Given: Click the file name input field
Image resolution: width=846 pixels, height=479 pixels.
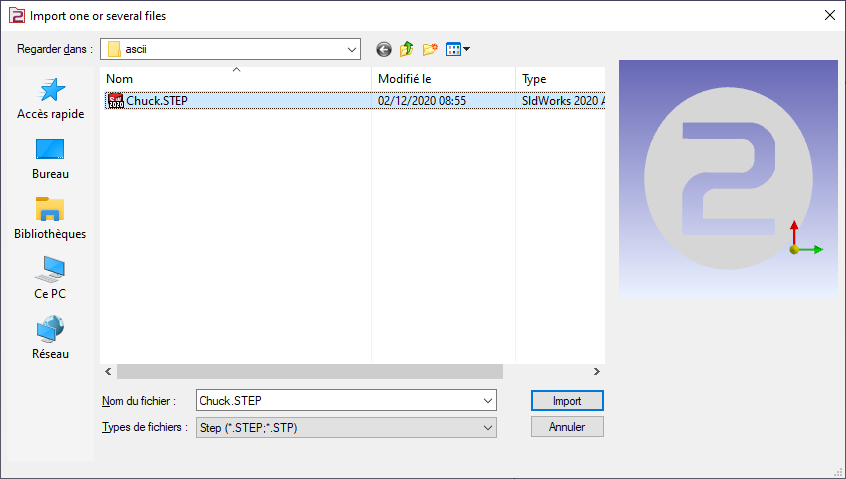Looking at the screenshot, I should pyautogui.click(x=338, y=401).
